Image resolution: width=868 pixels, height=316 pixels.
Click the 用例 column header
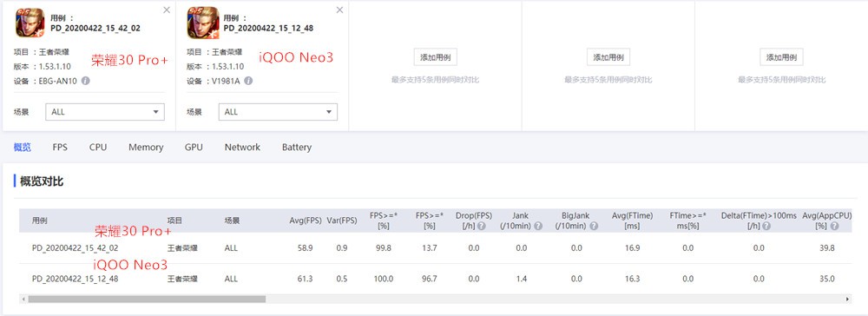click(39, 221)
